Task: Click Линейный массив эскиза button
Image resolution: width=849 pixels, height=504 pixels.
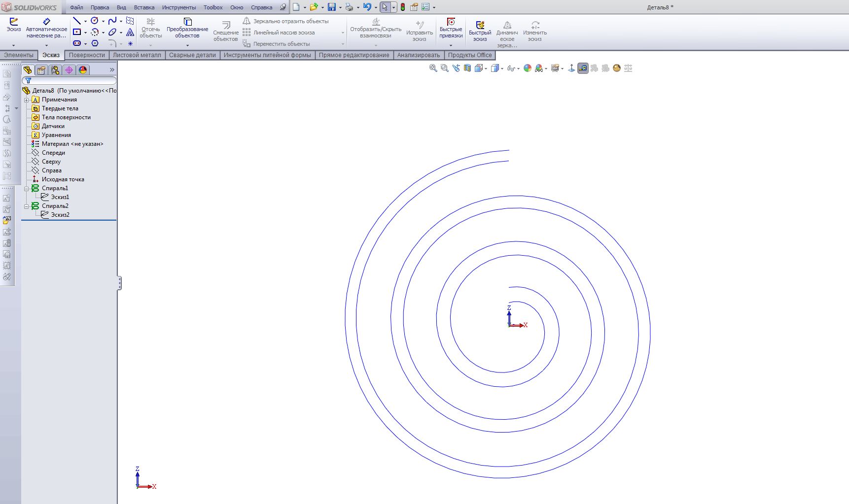Action: 279,33
